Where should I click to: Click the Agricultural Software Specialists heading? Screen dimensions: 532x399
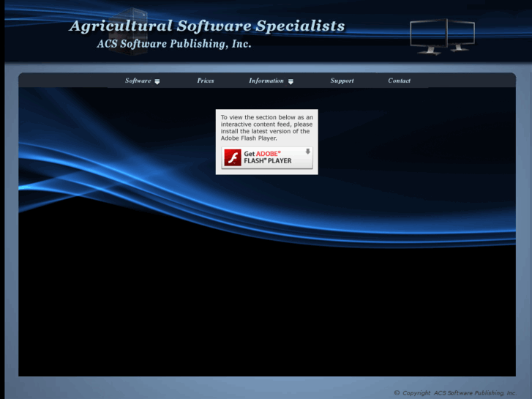click(206, 26)
